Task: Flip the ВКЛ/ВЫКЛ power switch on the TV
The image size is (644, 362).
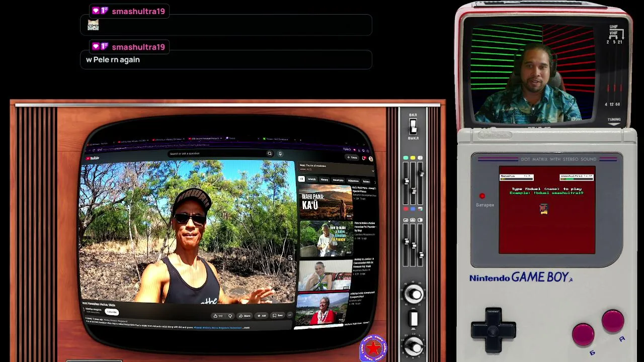Action: click(413, 126)
